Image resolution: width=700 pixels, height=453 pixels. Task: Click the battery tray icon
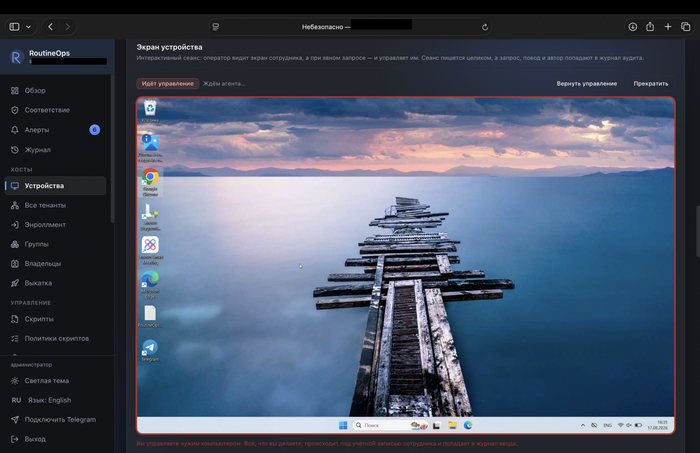(638, 425)
